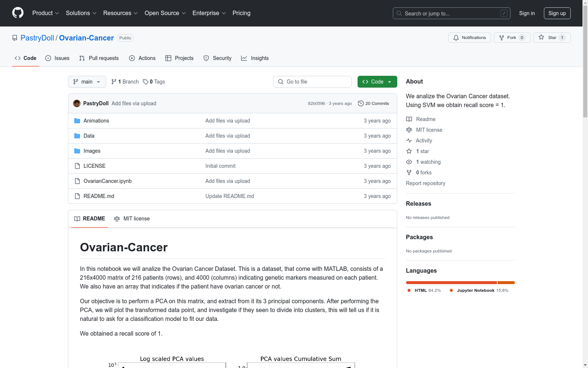The height and width of the screenshot is (368, 588).
Task: Click the Pricing link
Action: 241,13
